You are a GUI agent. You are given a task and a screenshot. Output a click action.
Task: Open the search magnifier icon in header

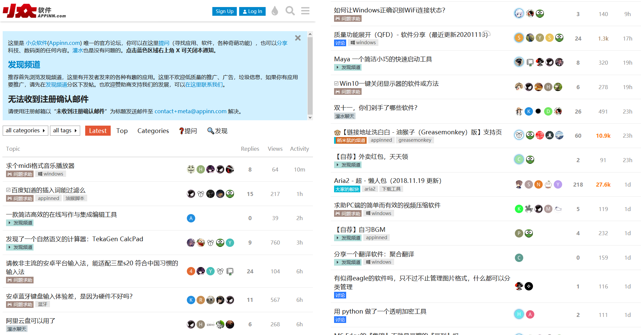[x=290, y=11]
